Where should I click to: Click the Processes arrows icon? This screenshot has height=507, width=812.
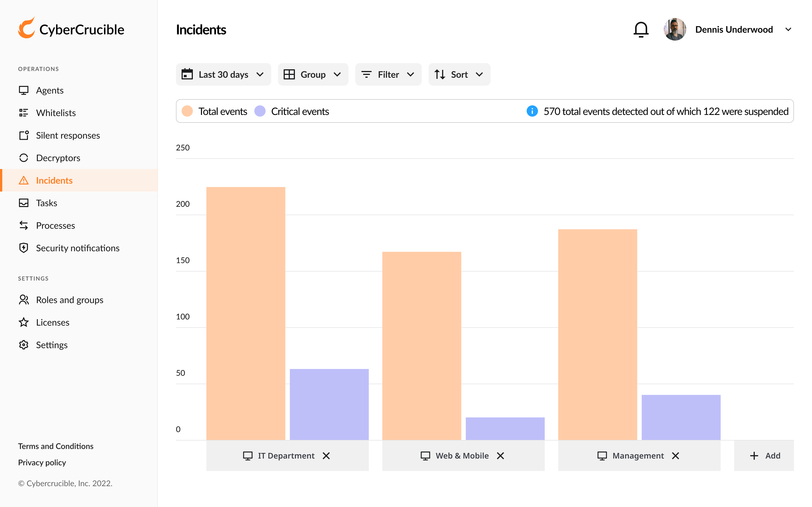23,225
